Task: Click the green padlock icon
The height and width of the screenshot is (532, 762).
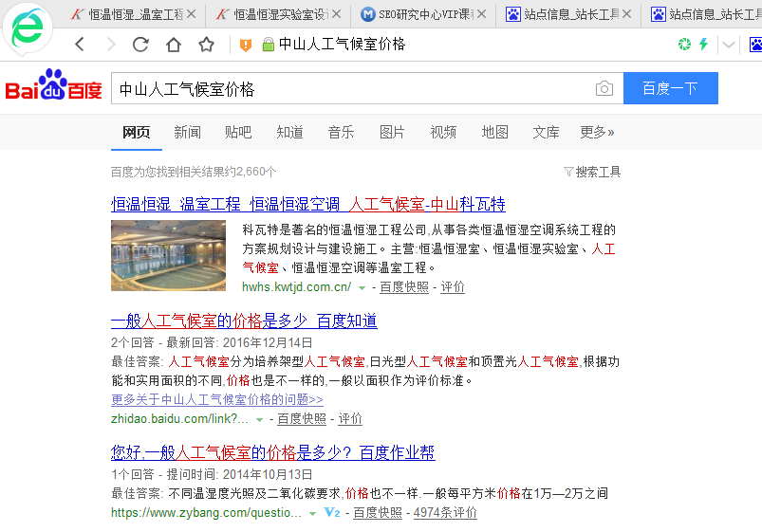Action: (269, 45)
